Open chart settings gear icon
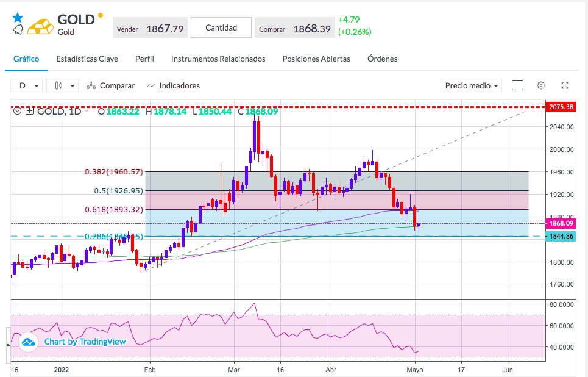The image size is (588, 377). (x=540, y=85)
